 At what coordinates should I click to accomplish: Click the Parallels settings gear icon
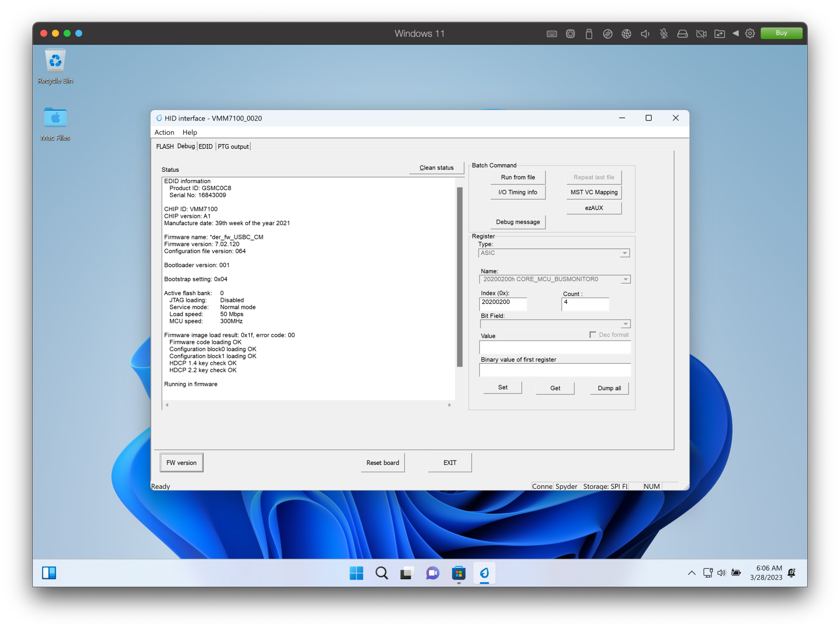pyautogui.click(x=750, y=34)
